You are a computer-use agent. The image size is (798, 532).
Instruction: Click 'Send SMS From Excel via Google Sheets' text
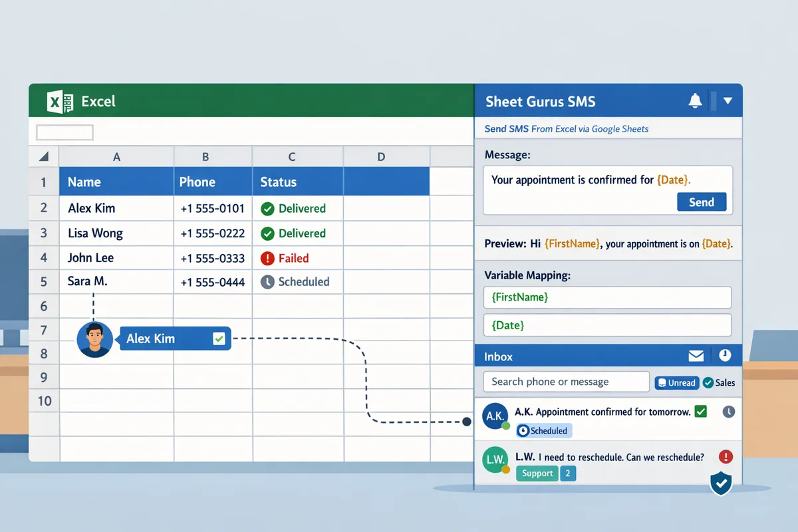coord(567,129)
